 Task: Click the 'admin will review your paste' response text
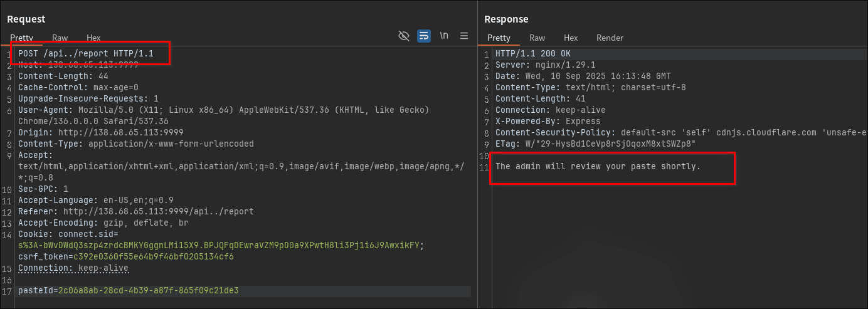pyautogui.click(x=598, y=166)
